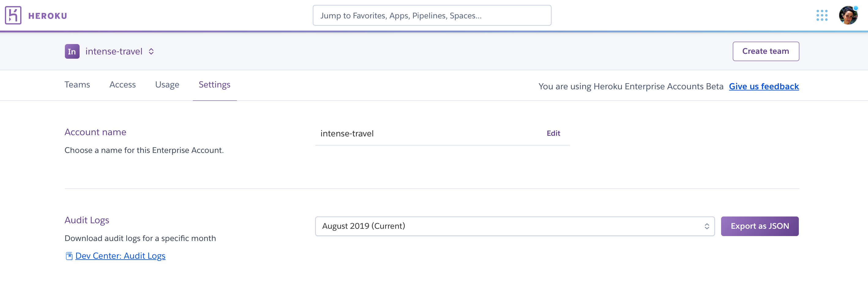Screen dimensions: 868x285
Task: Click the HEROKU wordmark text
Action: point(48,16)
